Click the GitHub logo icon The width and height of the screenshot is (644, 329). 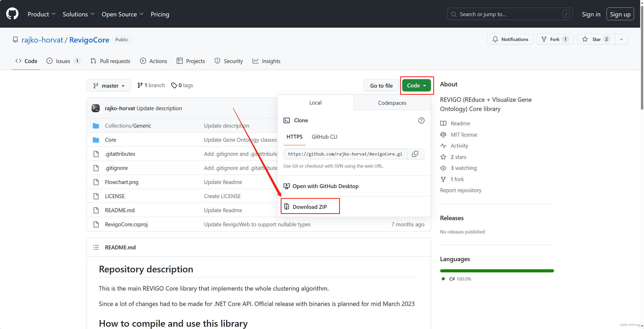pyautogui.click(x=12, y=14)
